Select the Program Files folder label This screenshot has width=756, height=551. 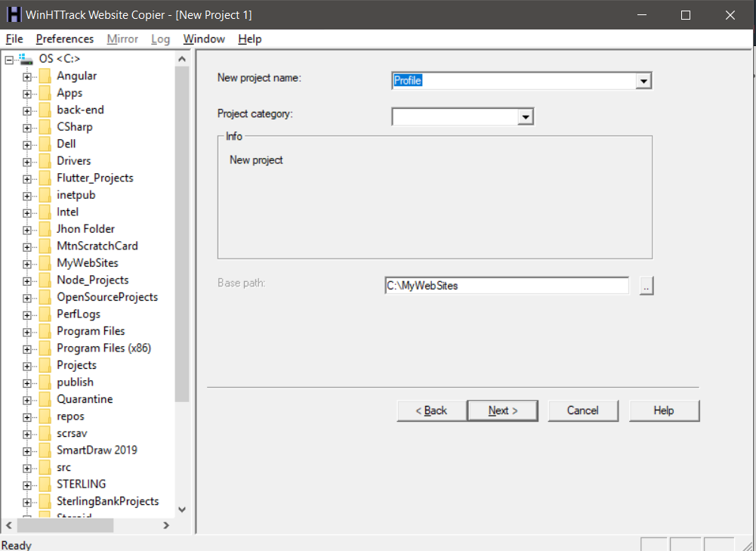point(91,332)
